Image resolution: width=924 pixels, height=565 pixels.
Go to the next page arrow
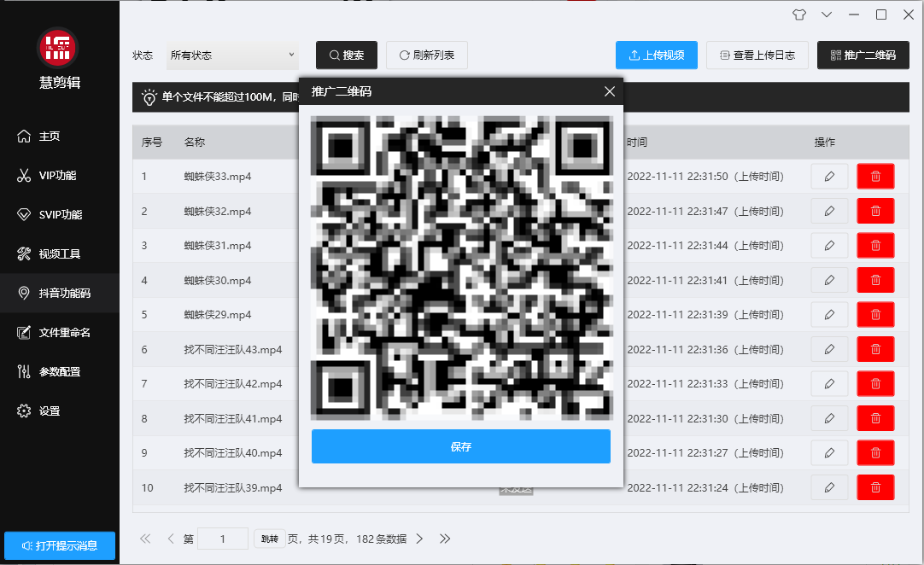point(419,539)
